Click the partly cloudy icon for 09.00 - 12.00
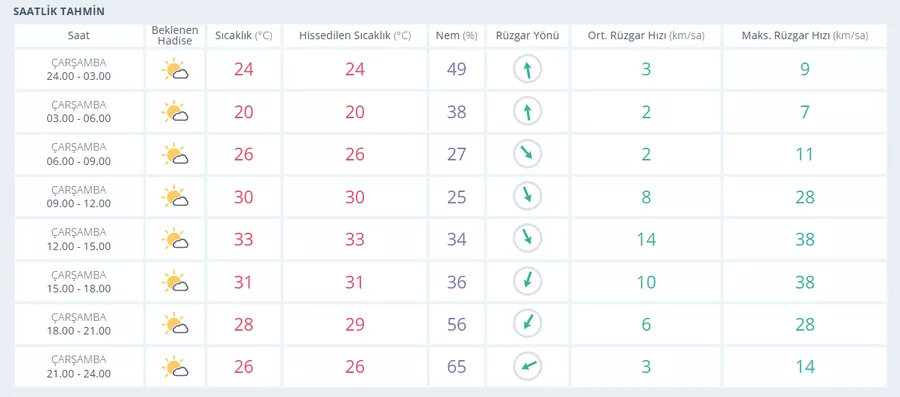This screenshot has height=397, width=900. [174, 197]
